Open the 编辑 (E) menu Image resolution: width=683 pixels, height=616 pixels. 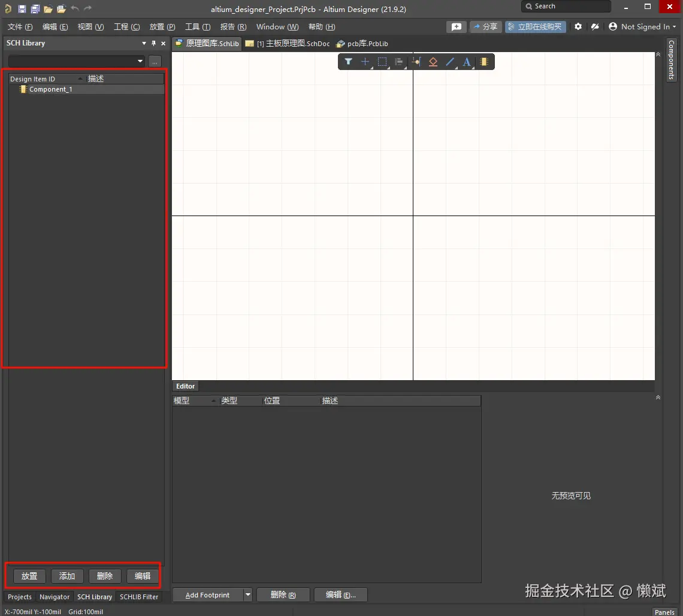point(55,27)
